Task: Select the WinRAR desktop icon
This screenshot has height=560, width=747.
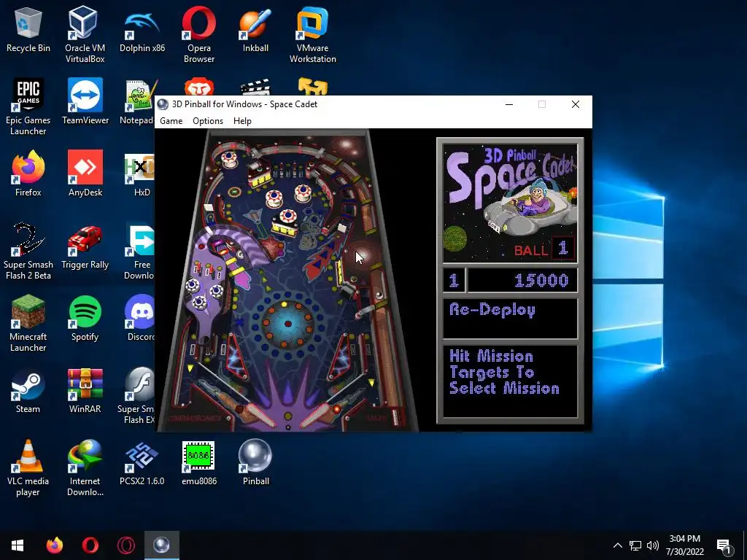Action: click(85, 390)
